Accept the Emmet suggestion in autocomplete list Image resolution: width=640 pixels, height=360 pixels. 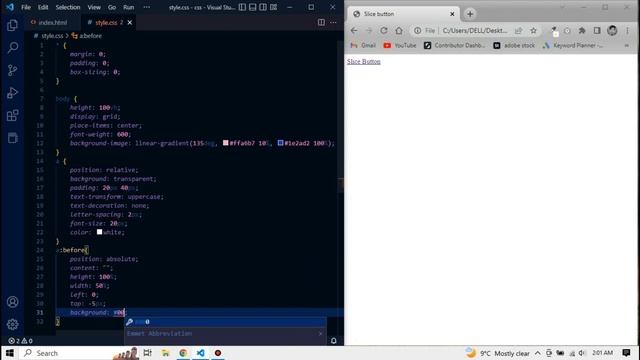[x=225, y=322]
